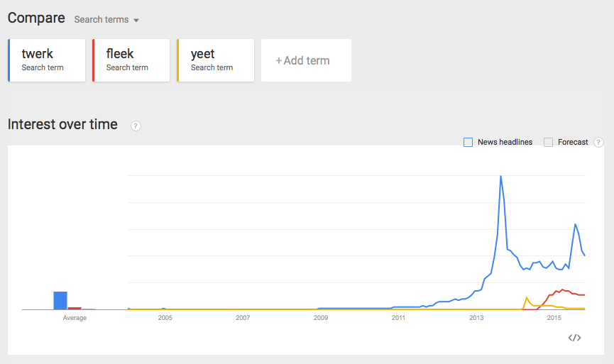Click the Add term button
The height and width of the screenshot is (364, 614).
306,60
